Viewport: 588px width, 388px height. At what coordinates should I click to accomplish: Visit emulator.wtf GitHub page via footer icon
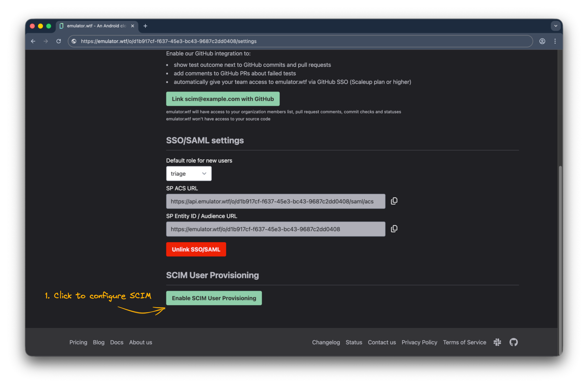(x=513, y=342)
